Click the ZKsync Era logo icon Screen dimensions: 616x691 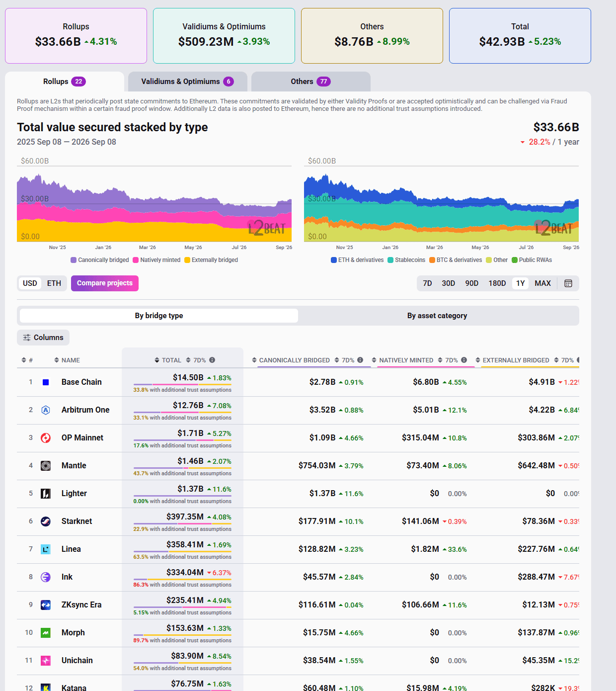click(46, 605)
